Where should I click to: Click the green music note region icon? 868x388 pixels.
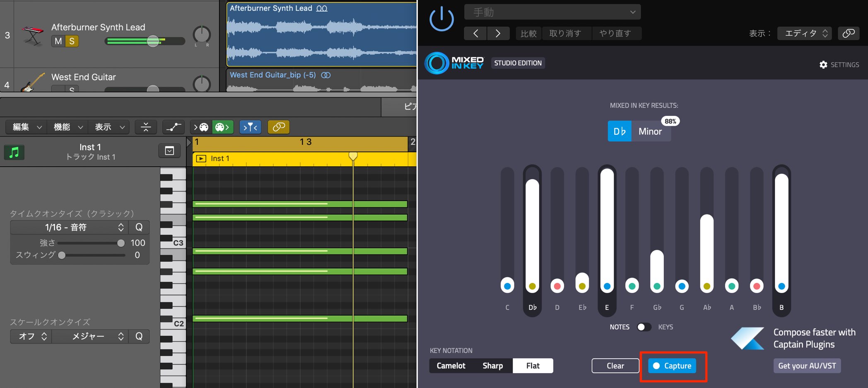(x=14, y=152)
